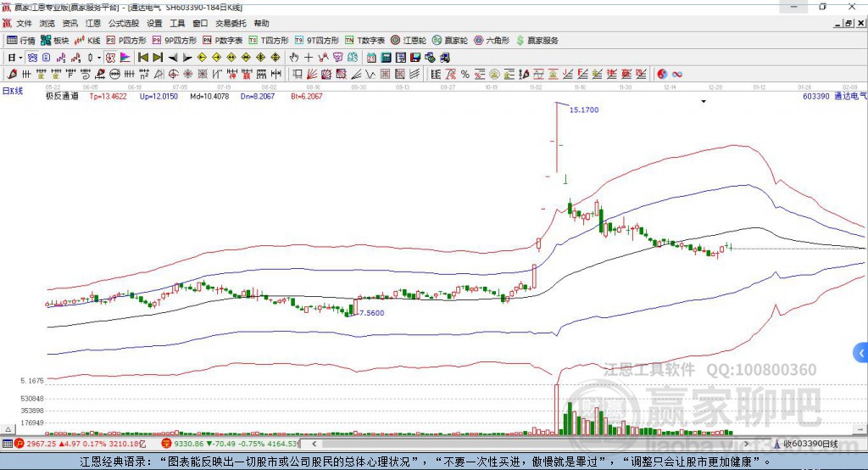868x470 pixels.
Task: Click the 极反通道 indicator name
Action: (x=62, y=96)
